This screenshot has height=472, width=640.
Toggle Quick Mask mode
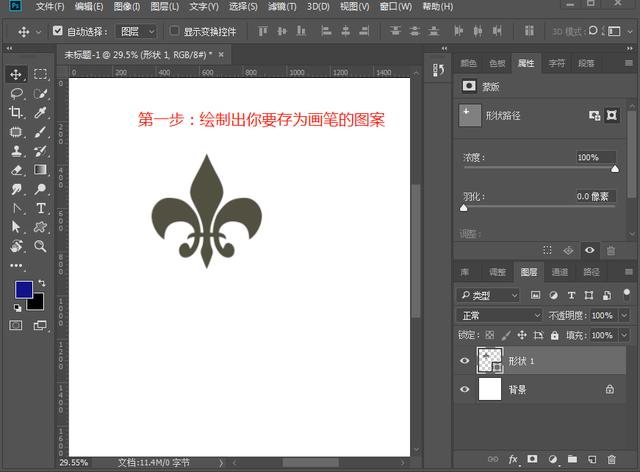point(16,325)
